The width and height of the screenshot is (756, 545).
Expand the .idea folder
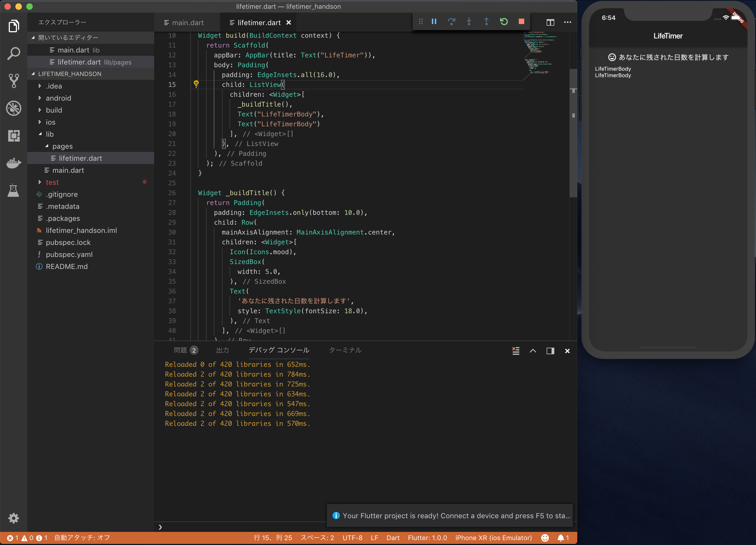tap(91, 86)
